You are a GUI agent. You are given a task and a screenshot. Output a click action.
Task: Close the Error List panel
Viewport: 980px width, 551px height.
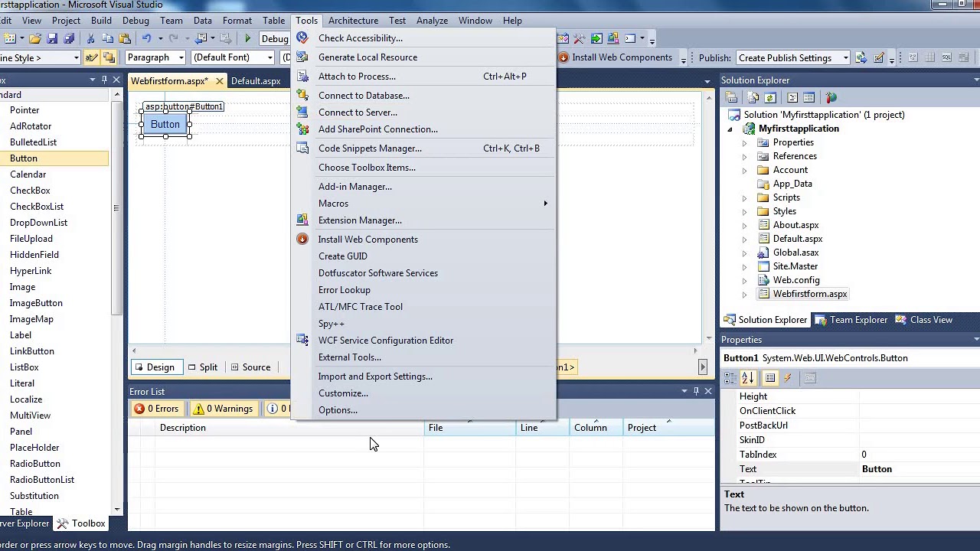tap(708, 391)
